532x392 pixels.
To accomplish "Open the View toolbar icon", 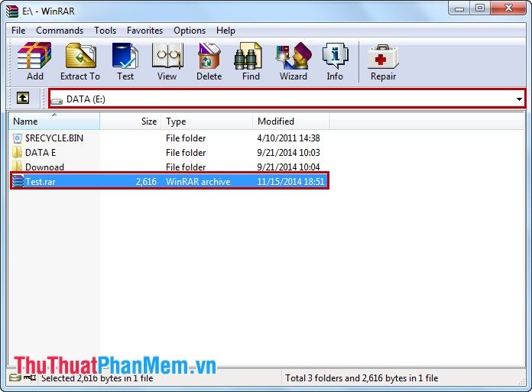I will (x=167, y=56).
